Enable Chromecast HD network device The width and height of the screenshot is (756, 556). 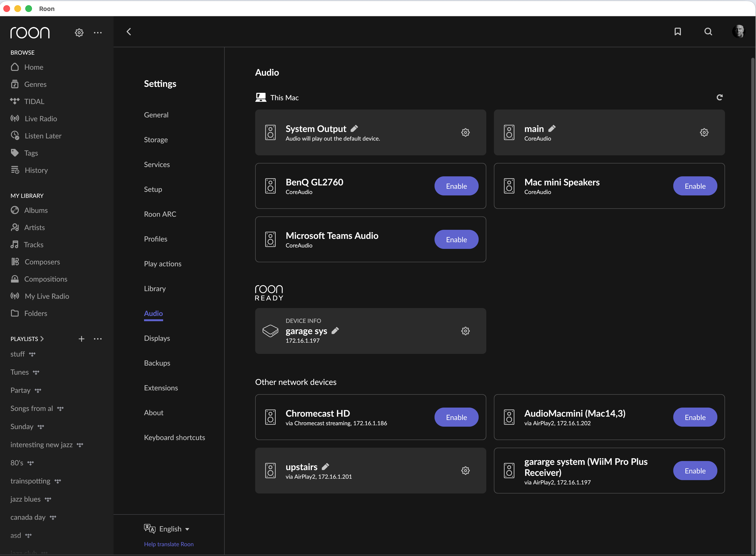pos(456,417)
